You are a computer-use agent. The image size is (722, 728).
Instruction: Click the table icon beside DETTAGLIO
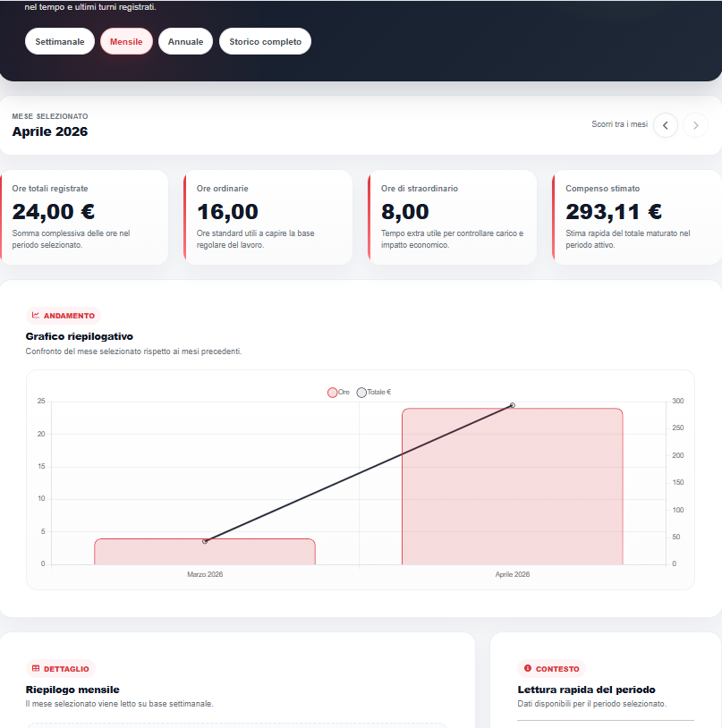tap(35, 668)
